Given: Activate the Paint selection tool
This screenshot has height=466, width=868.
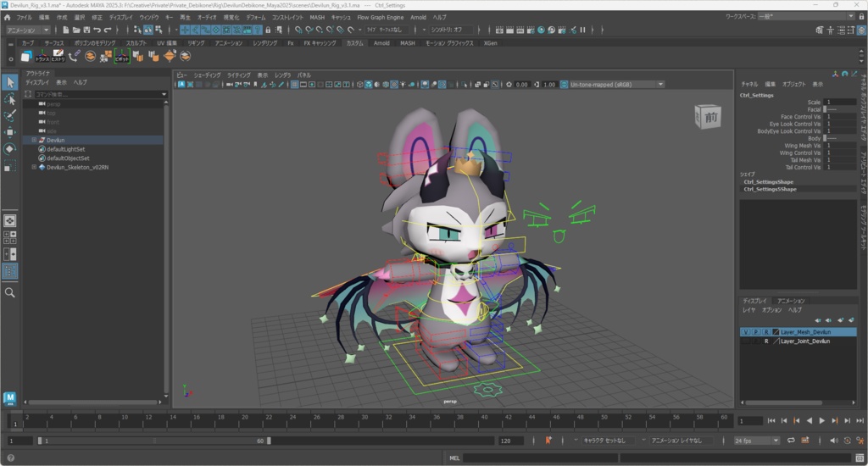Looking at the screenshot, I should [x=10, y=115].
